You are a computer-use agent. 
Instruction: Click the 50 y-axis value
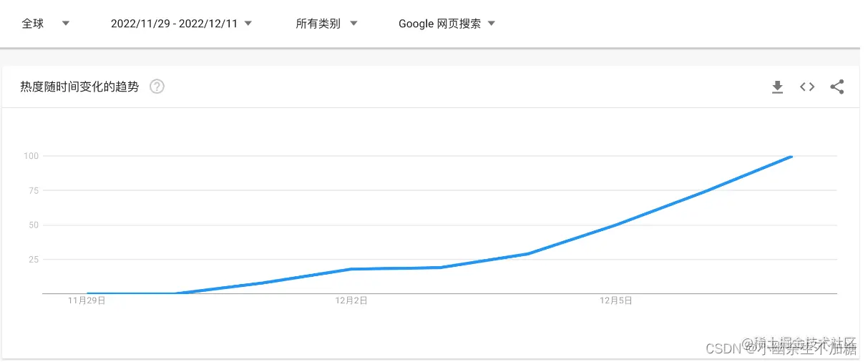coord(33,225)
